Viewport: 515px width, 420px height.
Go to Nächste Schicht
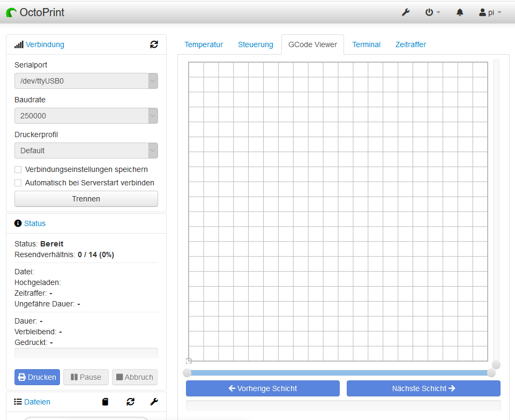[x=423, y=388]
